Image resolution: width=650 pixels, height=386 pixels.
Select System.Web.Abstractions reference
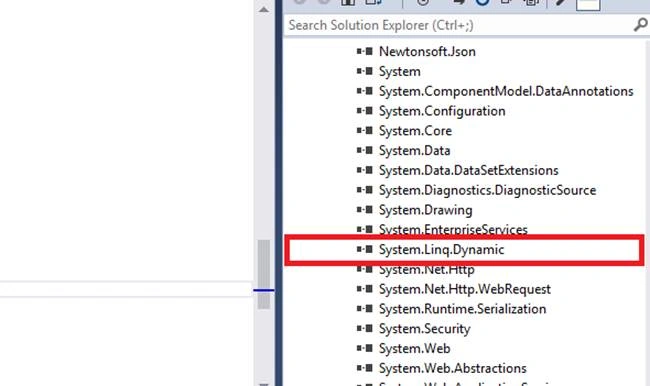(x=453, y=368)
